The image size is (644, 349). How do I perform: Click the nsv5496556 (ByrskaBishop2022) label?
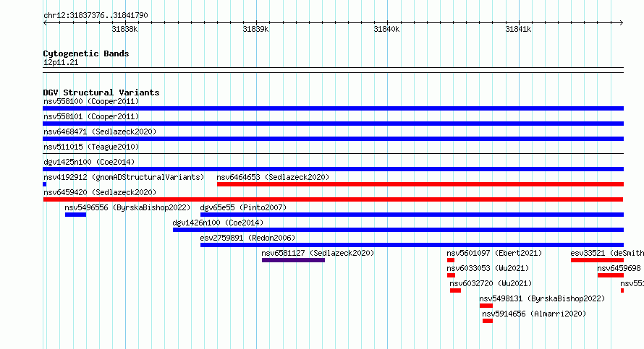128,207
